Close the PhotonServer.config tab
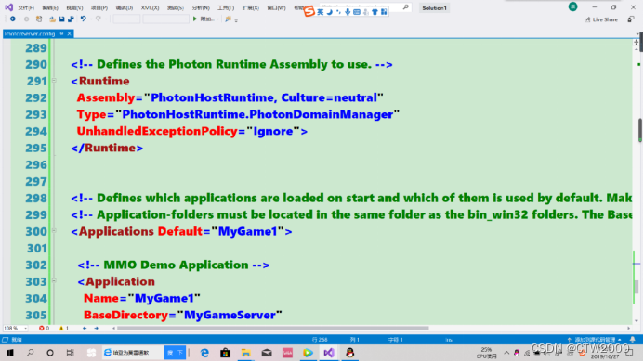 (69, 33)
